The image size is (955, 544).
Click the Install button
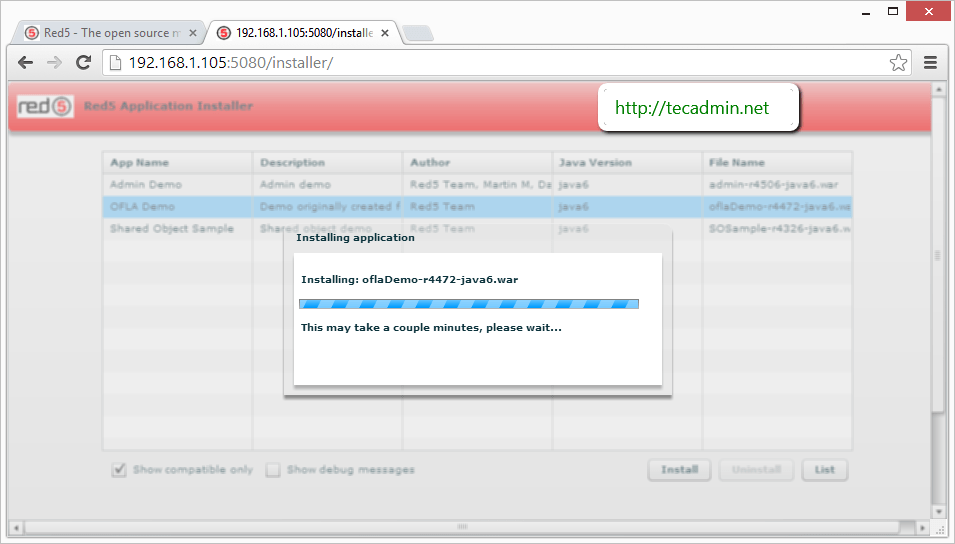(679, 470)
